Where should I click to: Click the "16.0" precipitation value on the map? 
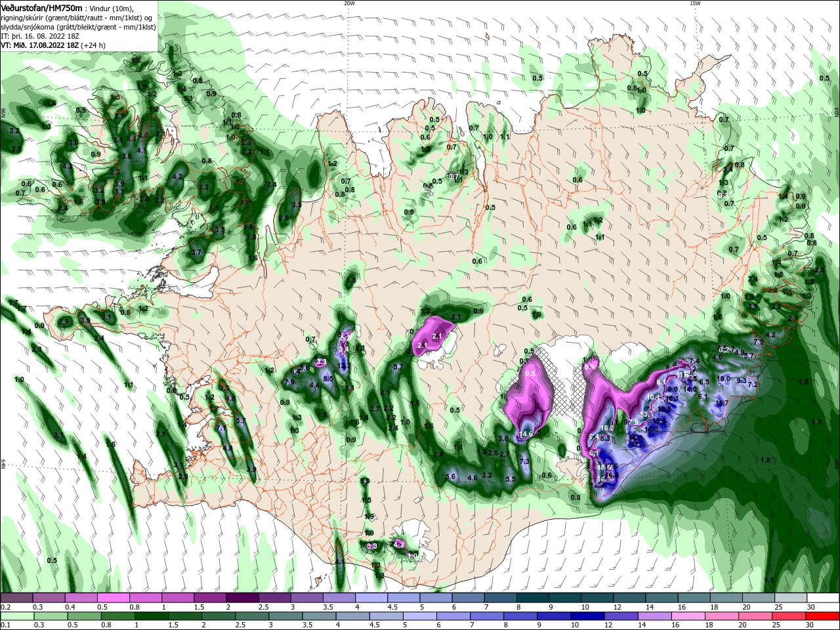click(608, 427)
